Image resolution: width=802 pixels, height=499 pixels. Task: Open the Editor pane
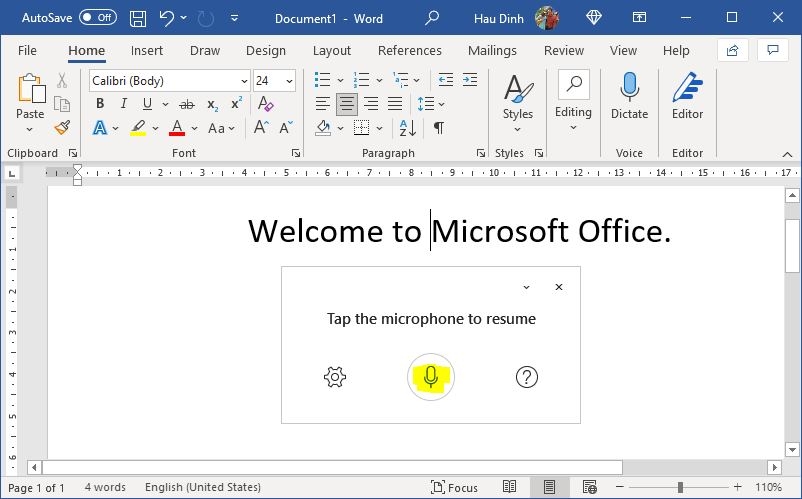687,97
